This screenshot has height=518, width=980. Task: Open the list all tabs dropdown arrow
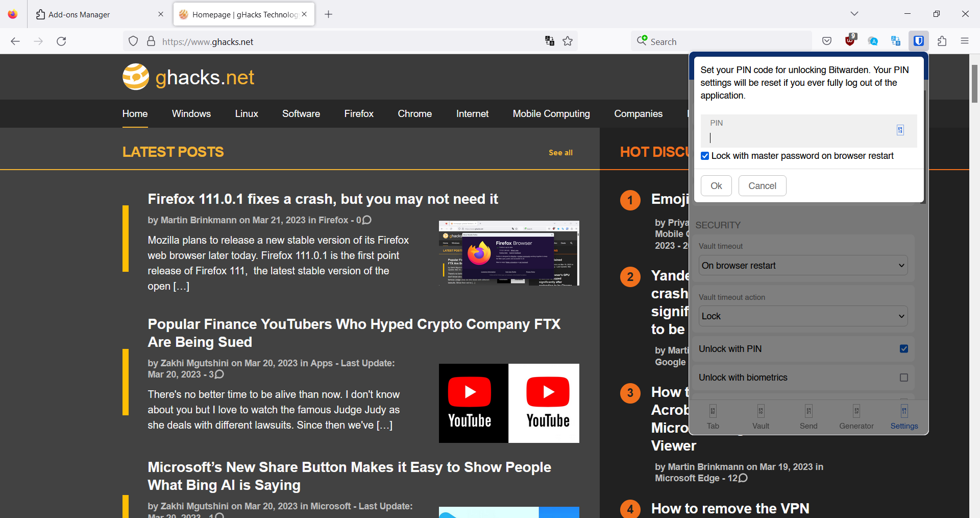click(854, 14)
